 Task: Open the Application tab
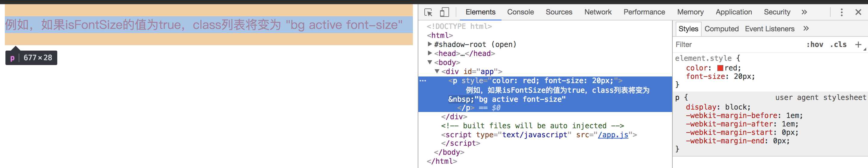coord(734,12)
